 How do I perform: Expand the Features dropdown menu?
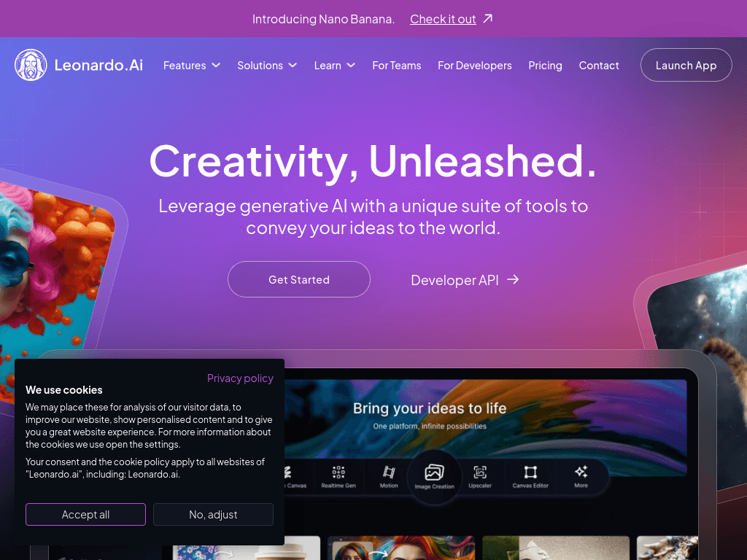pos(192,65)
